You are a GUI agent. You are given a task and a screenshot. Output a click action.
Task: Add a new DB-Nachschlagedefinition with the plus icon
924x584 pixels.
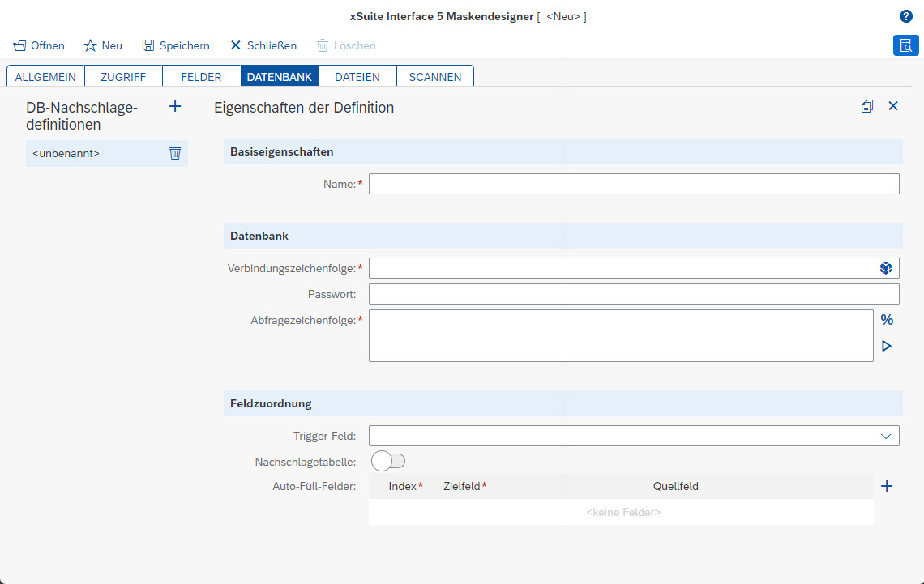tap(174, 105)
